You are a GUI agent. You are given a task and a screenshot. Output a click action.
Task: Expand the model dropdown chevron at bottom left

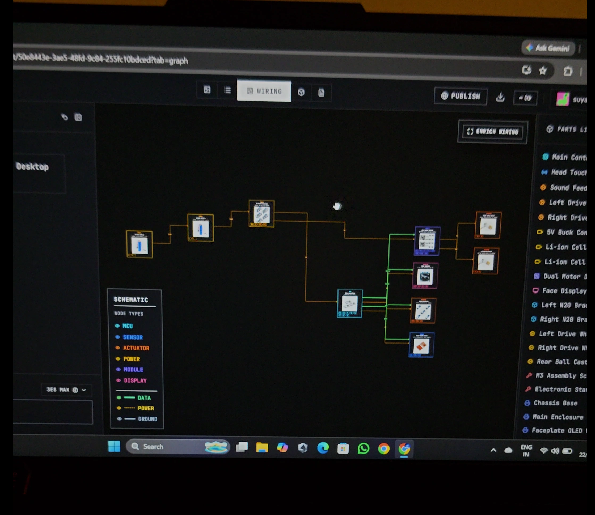(84, 390)
